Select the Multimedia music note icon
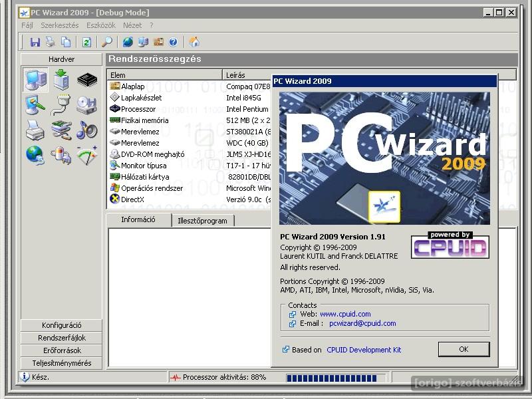 (x=87, y=130)
